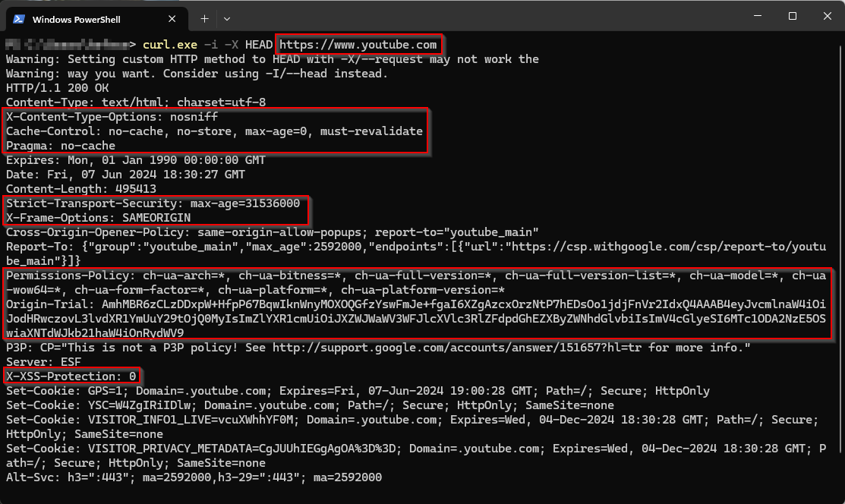Click the 'Report-To:' header label
Viewport: 845px width, 504px height.
(40, 247)
